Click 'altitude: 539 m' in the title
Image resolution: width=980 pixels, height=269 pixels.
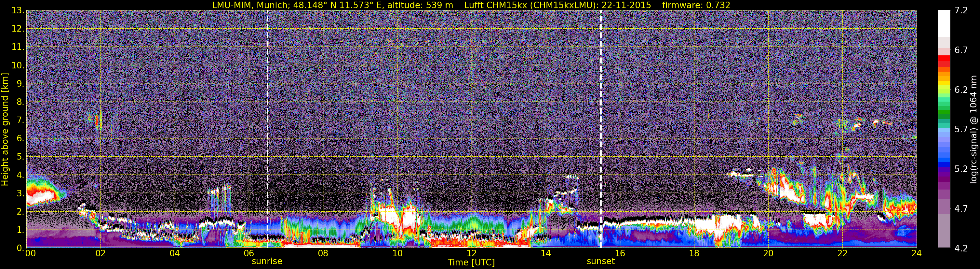click(x=420, y=5)
